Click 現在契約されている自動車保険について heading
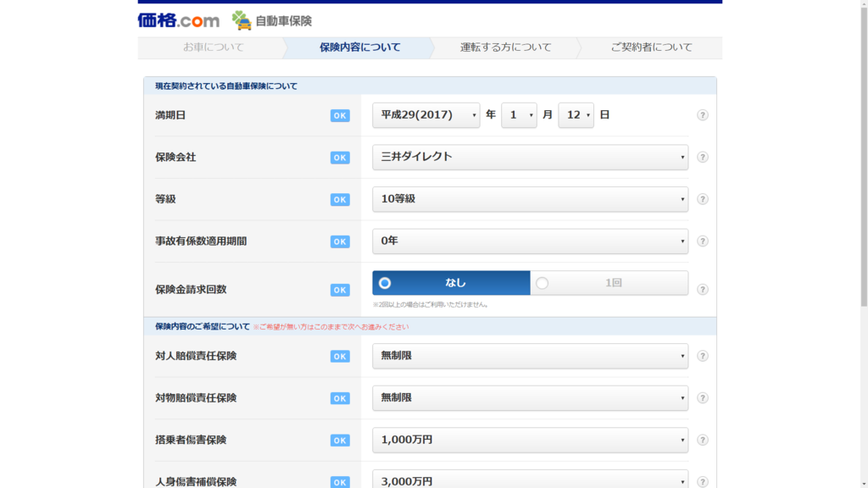Viewport: 868px width, 488px height. (x=225, y=86)
